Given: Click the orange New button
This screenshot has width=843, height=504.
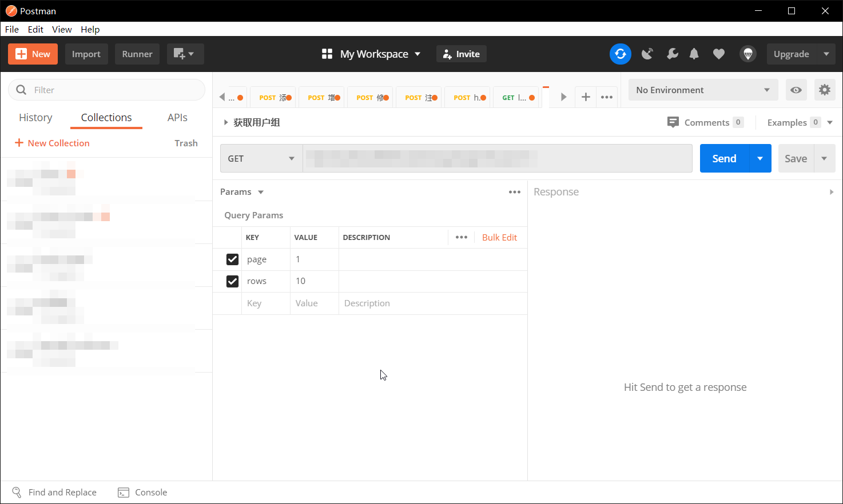Looking at the screenshot, I should point(33,54).
